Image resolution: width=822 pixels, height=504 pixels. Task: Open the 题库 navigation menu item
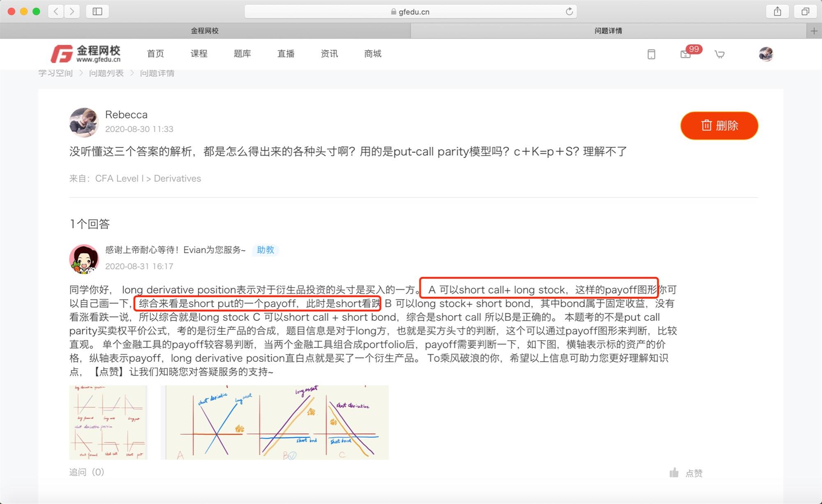tap(242, 54)
